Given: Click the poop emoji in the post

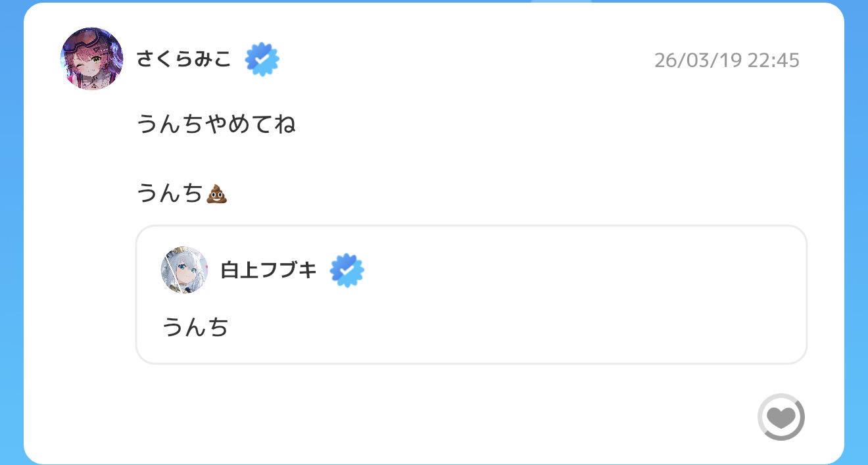Looking at the screenshot, I should (217, 194).
